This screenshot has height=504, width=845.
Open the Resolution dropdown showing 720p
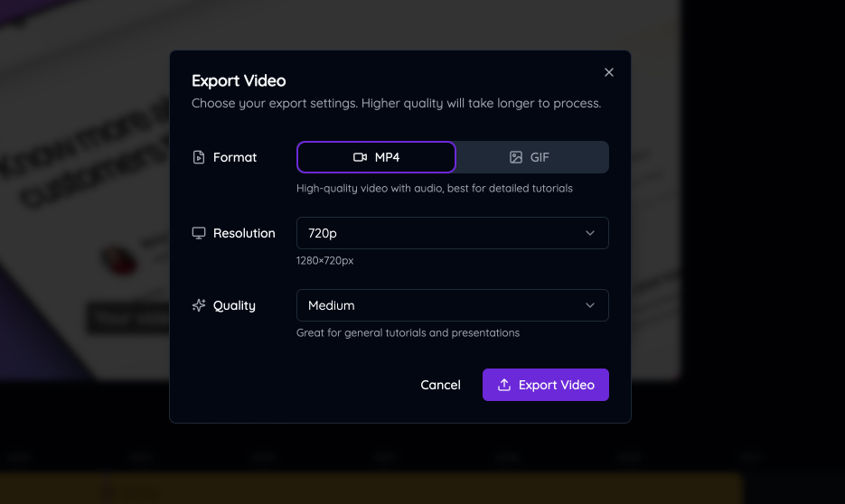[452, 233]
